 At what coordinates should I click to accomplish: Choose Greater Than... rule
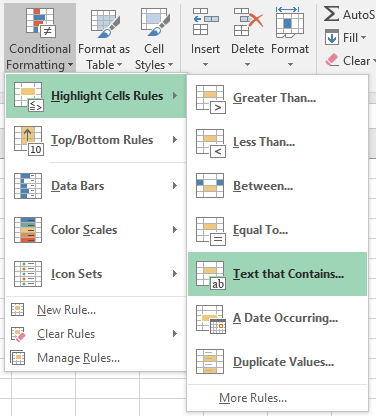pyautogui.click(x=277, y=98)
